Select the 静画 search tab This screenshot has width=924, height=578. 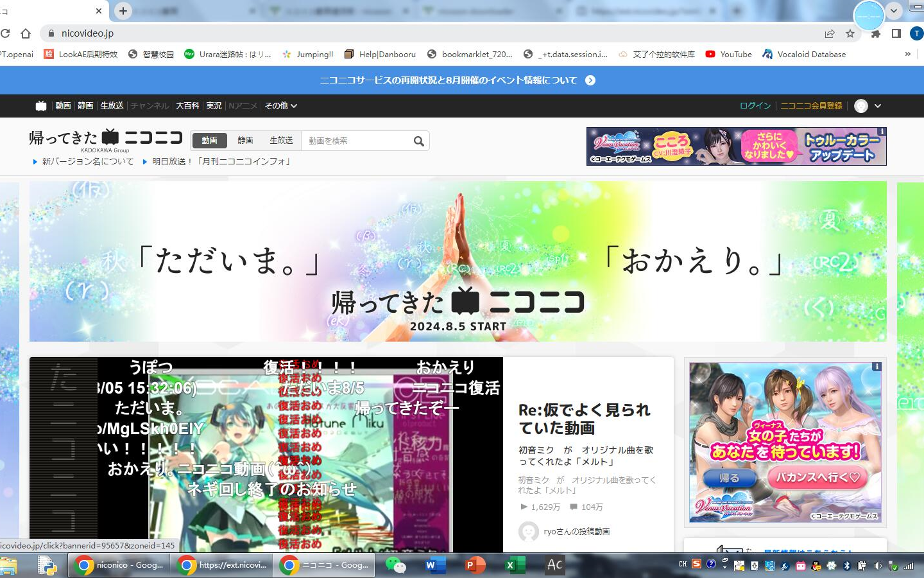(x=245, y=141)
